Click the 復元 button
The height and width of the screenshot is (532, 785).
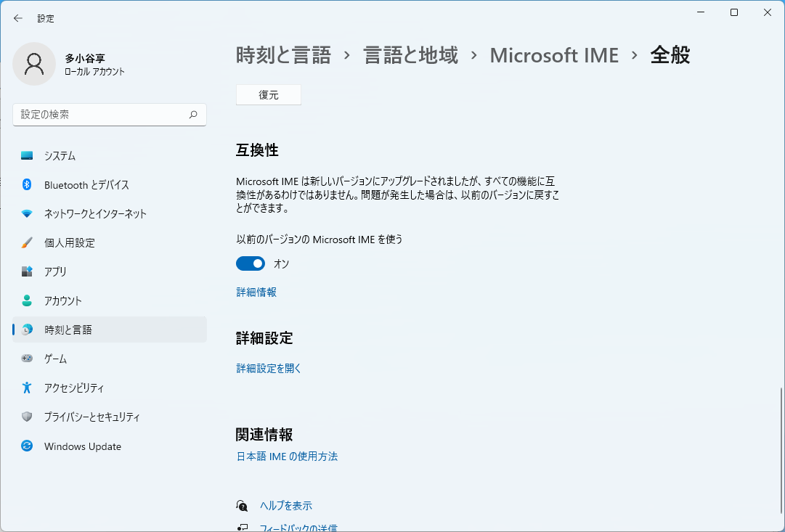[269, 94]
